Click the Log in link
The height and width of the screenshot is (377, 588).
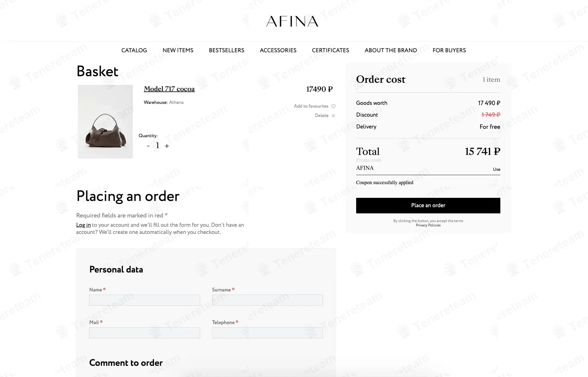tap(83, 225)
